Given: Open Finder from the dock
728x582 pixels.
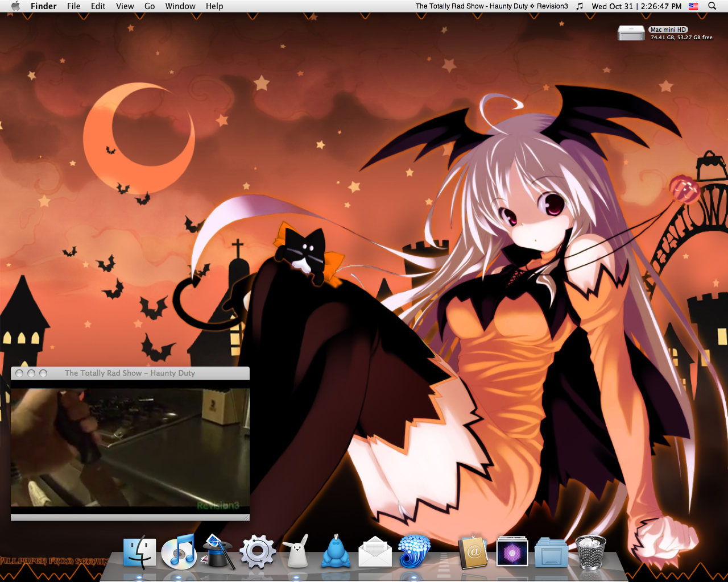Looking at the screenshot, I should [139, 552].
